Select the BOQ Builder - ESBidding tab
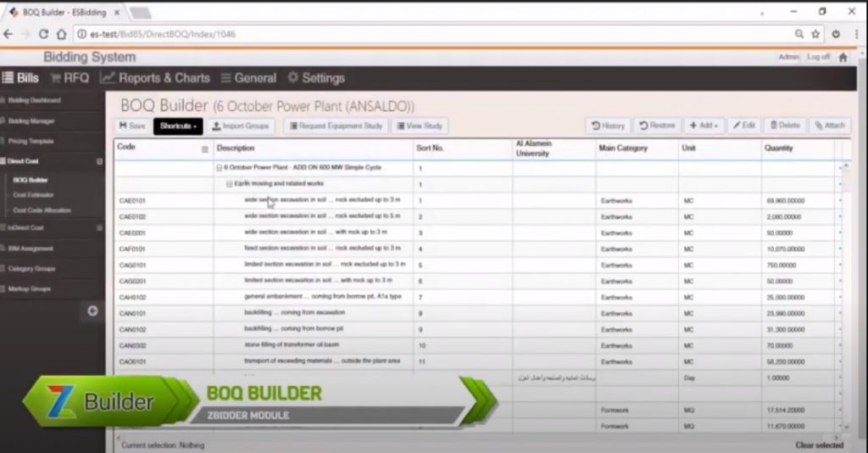Screen dimensions: 868x453 [65, 12]
